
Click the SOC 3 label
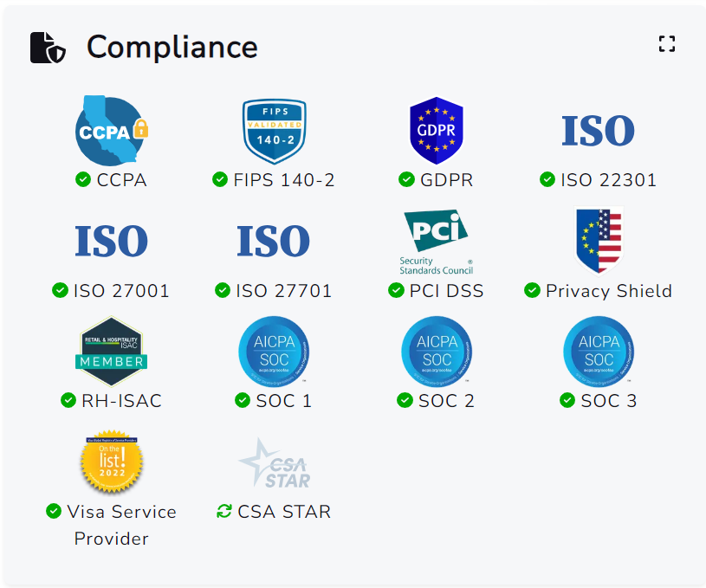(609, 401)
